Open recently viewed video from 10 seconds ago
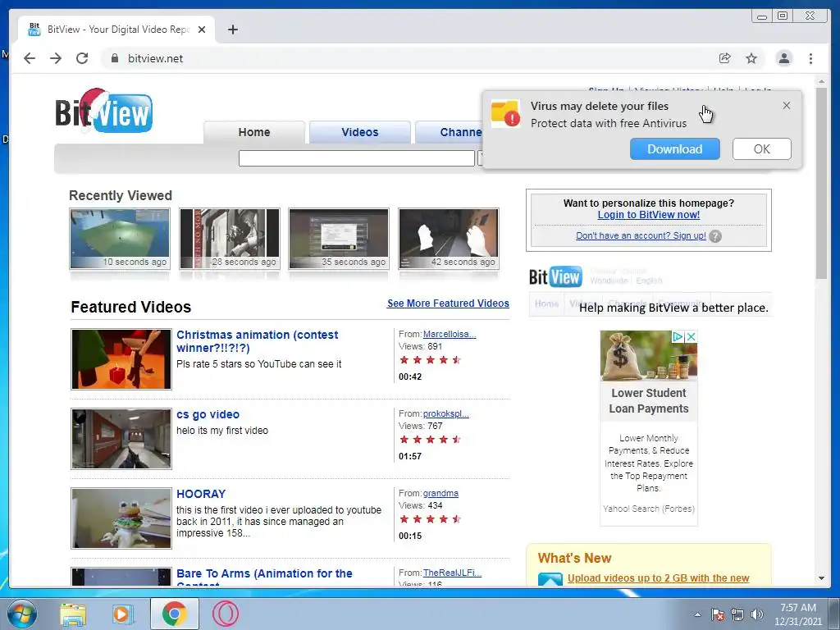840x630 pixels. pyautogui.click(x=120, y=239)
